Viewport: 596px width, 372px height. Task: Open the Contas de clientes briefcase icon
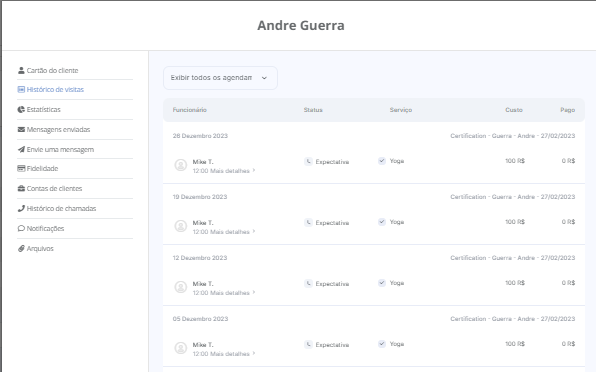click(x=21, y=188)
